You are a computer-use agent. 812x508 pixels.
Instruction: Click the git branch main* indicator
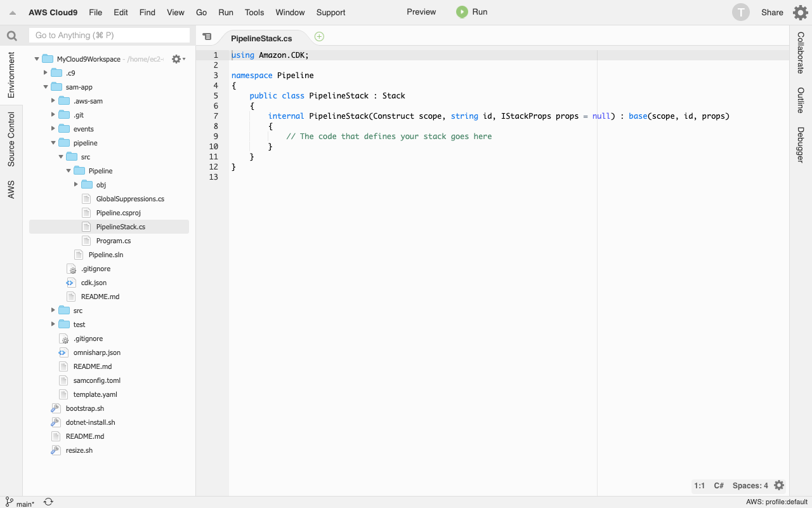click(x=20, y=503)
